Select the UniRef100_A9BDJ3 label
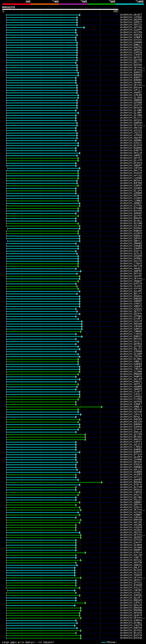Screen dimensions: 146x644 [131, 362]
